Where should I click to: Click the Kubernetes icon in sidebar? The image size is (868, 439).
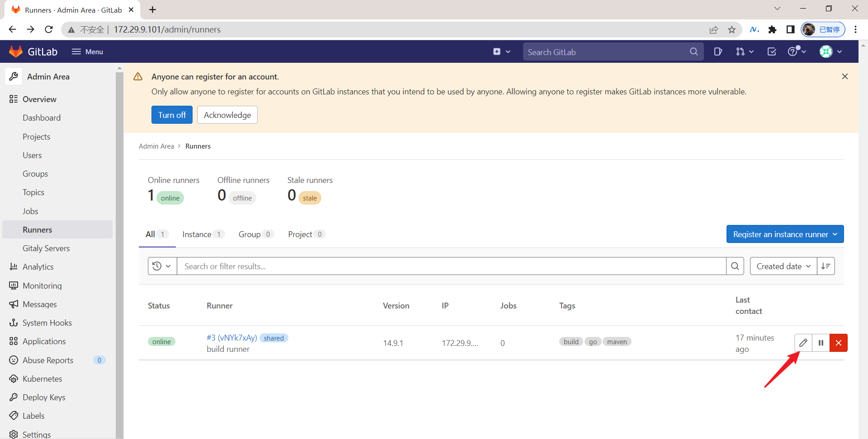click(14, 378)
